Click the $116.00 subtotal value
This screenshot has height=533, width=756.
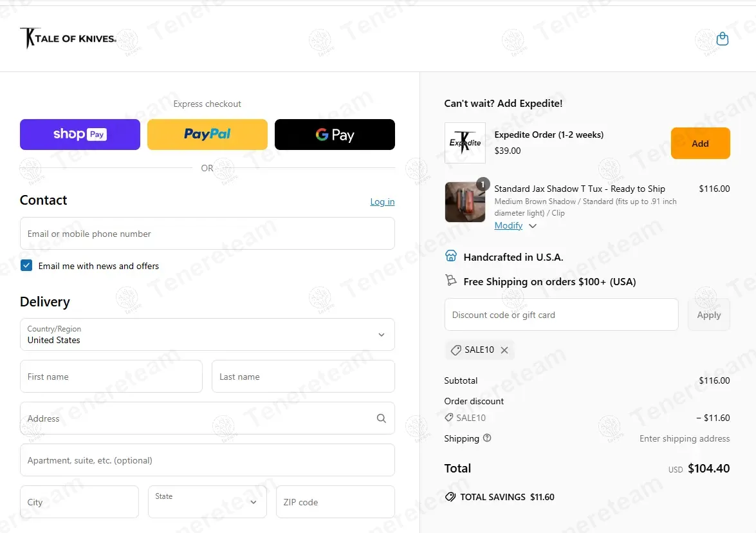[715, 380]
